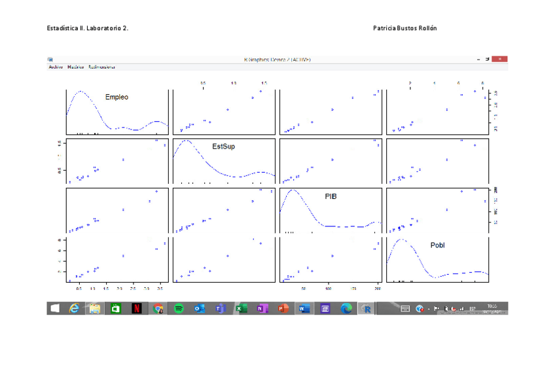
Task: Click the 'Estadística II. Laboratorio 2.' header
Action: (88, 28)
